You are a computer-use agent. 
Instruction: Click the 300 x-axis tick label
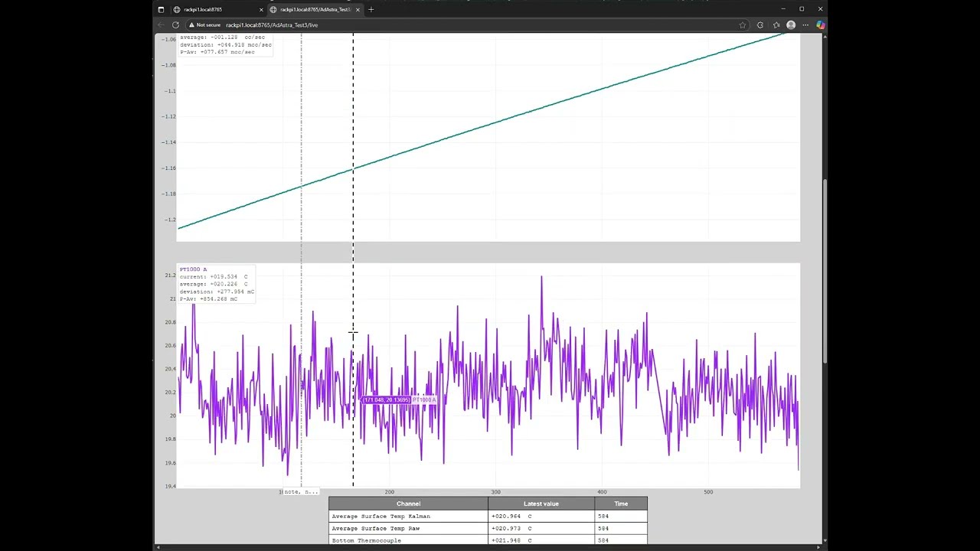pos(495,492)
